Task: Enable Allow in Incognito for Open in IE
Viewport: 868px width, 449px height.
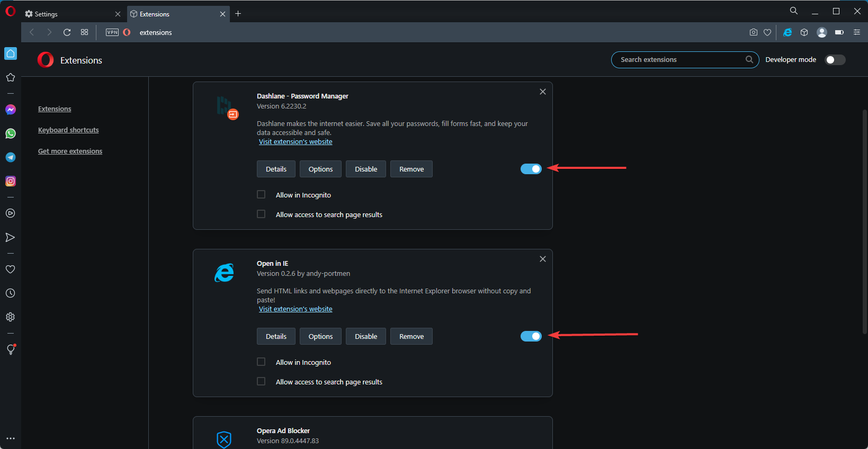Action: (x=261, y=362)
